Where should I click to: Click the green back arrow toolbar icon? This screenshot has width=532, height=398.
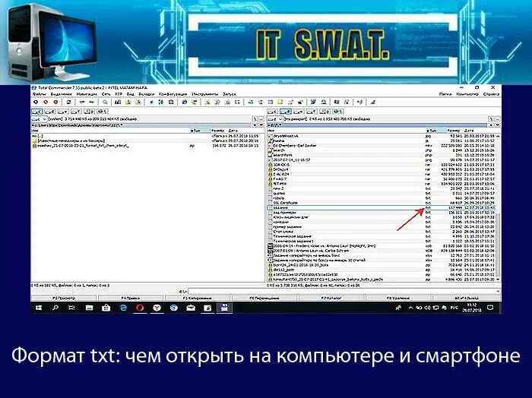[82, 102]
